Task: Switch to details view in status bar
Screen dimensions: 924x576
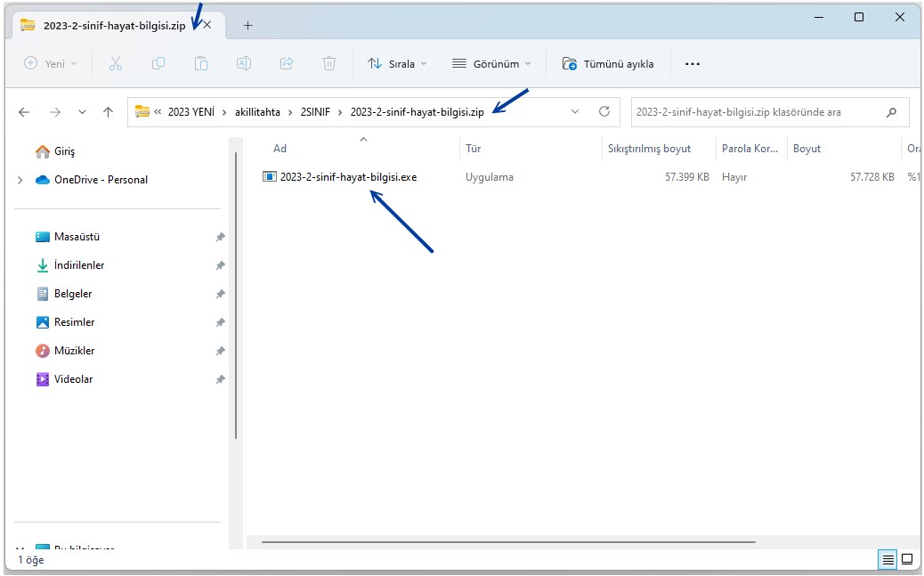Action: tap(888, 559)
